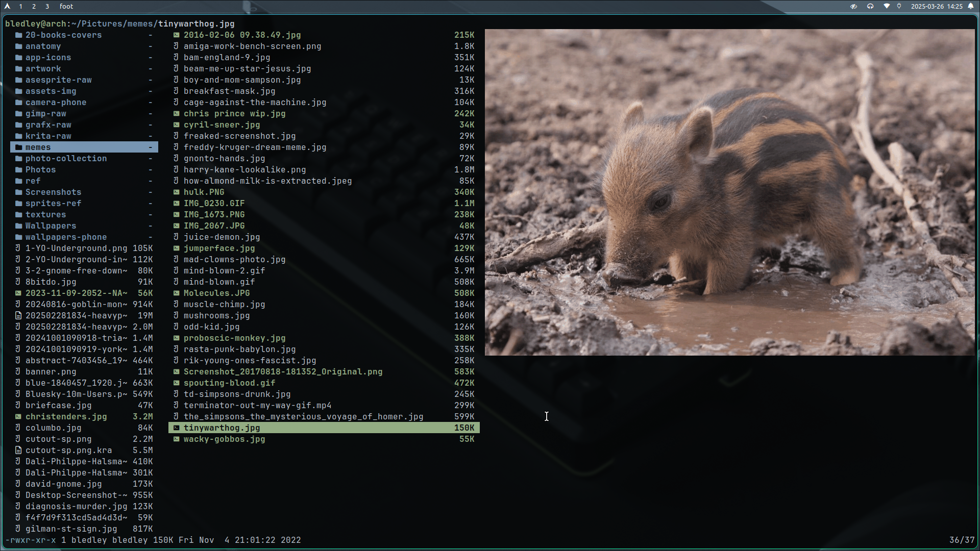
Task: Click the power plug icon
Action: [899, 6]
